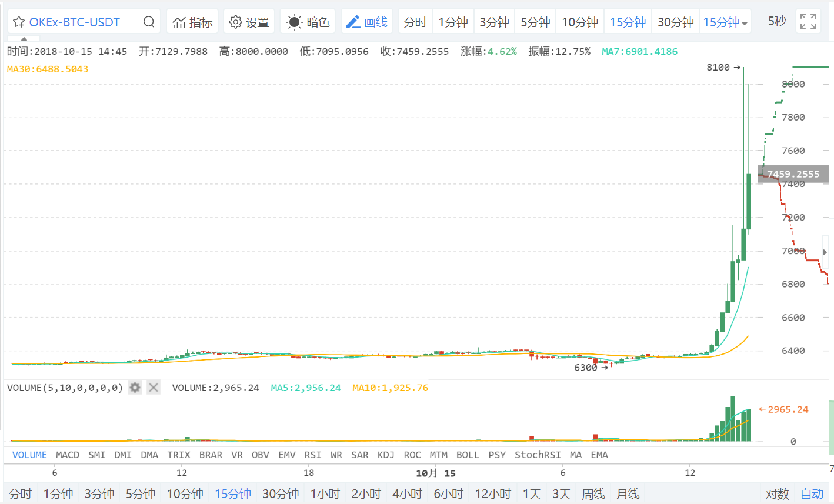The width and height of the screenshot is (834, 504).
Task: Select the MTM indicator
Action: (x=439, y=455)
